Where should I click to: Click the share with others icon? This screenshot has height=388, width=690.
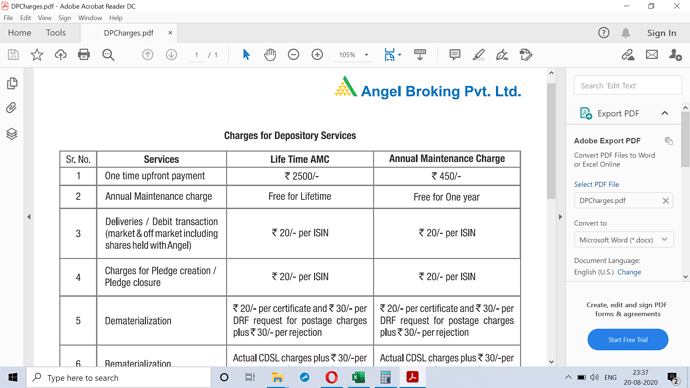coord(675,55)
